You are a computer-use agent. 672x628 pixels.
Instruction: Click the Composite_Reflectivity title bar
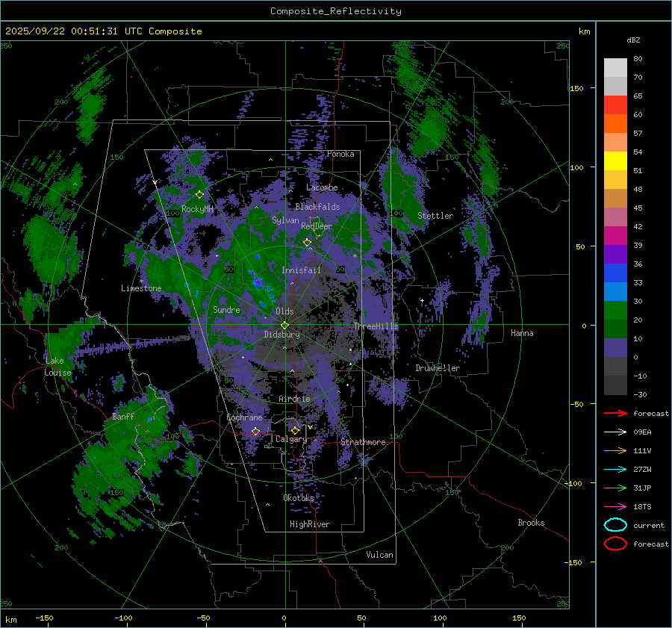pos(335,10)
